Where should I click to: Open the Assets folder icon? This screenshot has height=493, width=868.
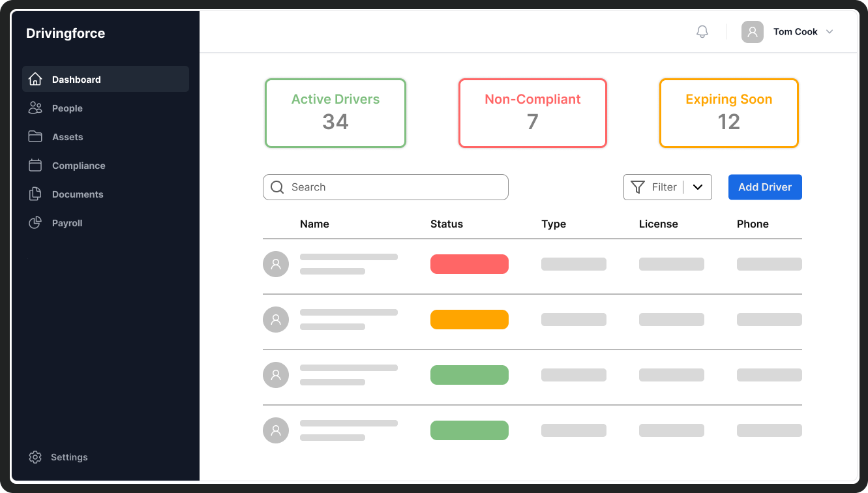[35, 136]
